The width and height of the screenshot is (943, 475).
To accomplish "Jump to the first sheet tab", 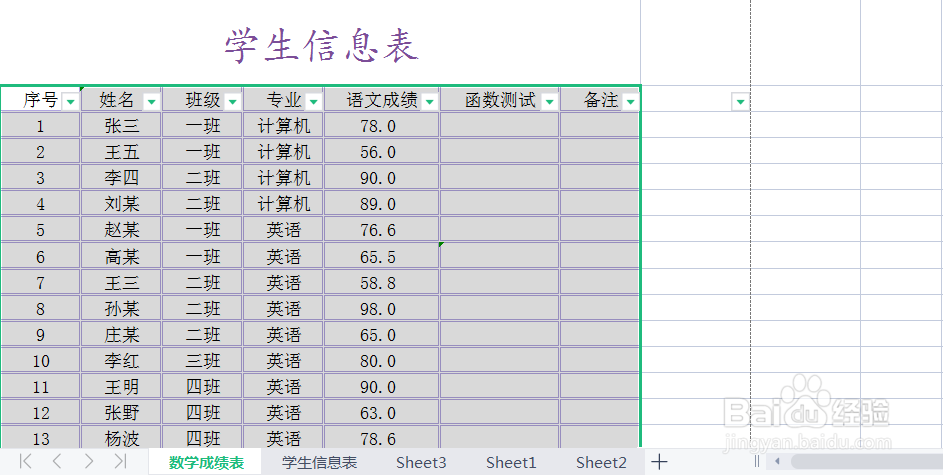I will pos(25,461).
